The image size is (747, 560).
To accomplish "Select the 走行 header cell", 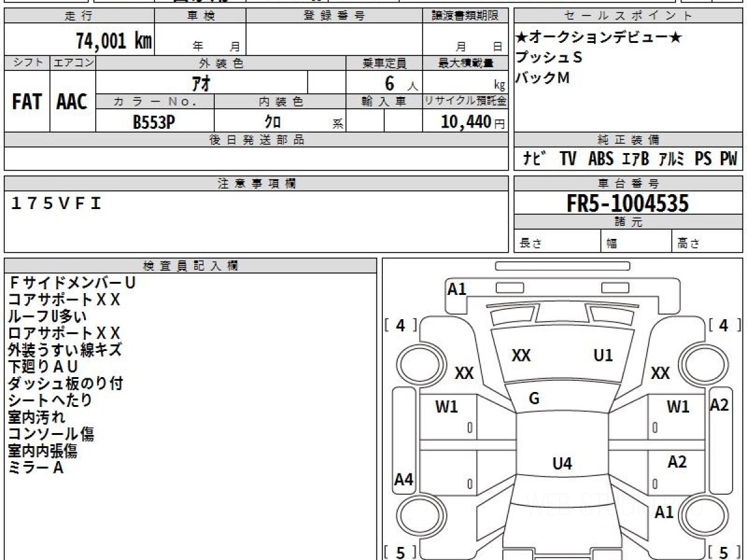I will 79,16.
